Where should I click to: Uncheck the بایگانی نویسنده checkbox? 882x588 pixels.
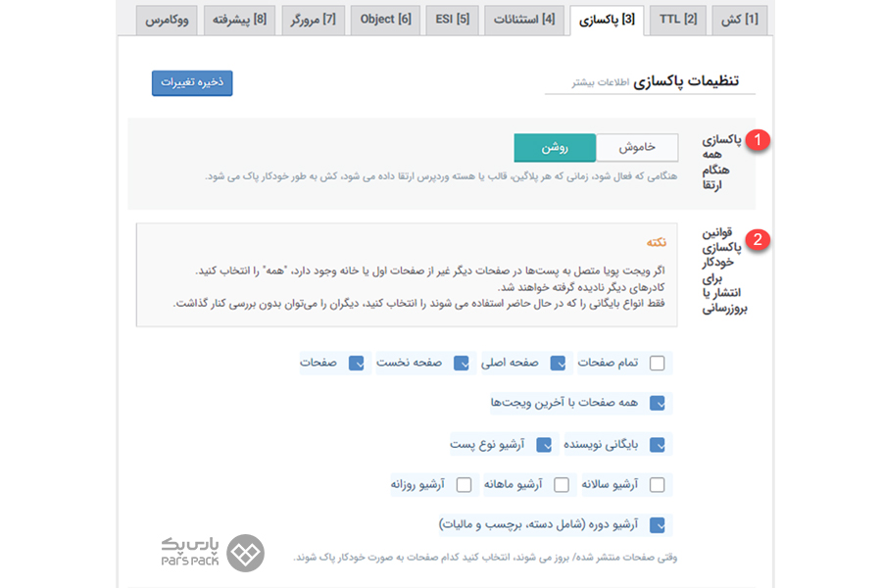657,445
